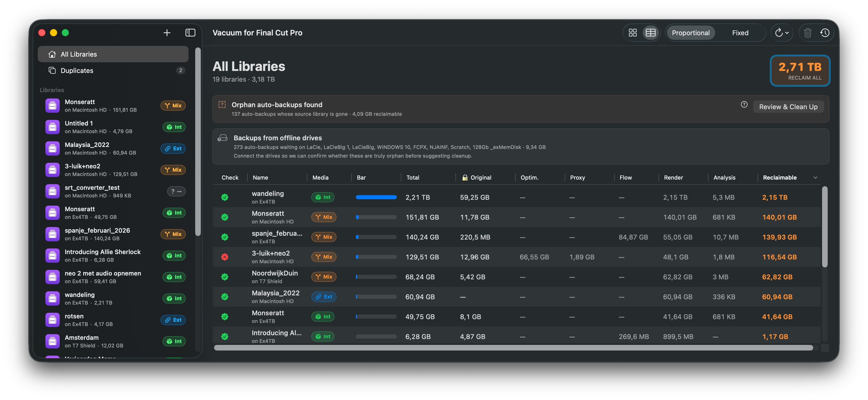The width and height of the screenshot is (868, 400).
Task: Click the Duplicates copy icon
Action: [x=52, y=70]
